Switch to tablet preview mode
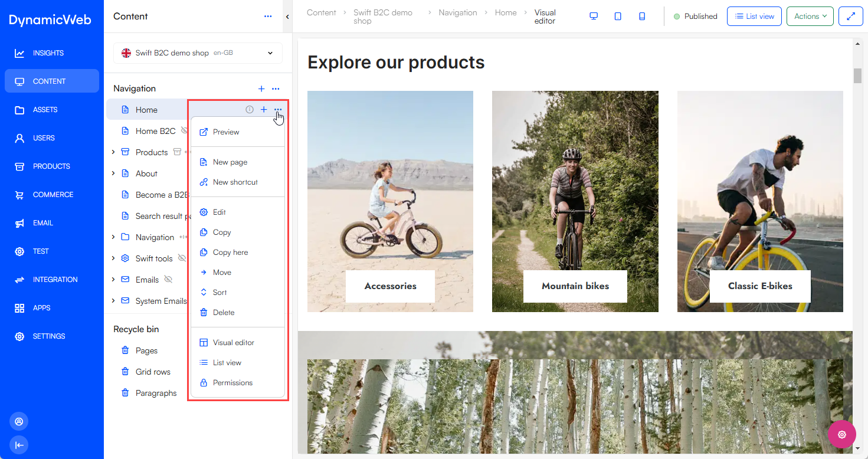 [618, 16]
